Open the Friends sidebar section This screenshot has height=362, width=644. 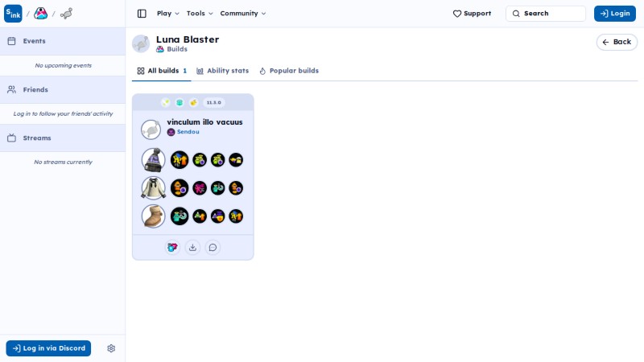[63, 89]
